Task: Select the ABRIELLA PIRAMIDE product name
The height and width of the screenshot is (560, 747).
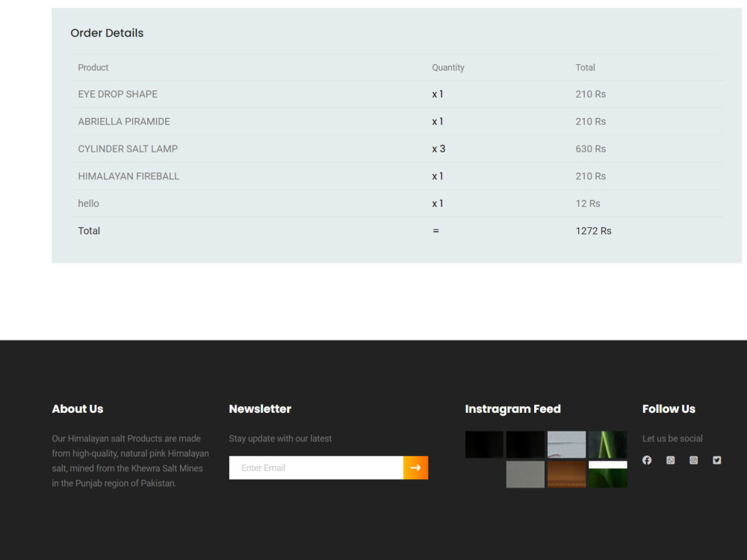Action: click(124, 122)
